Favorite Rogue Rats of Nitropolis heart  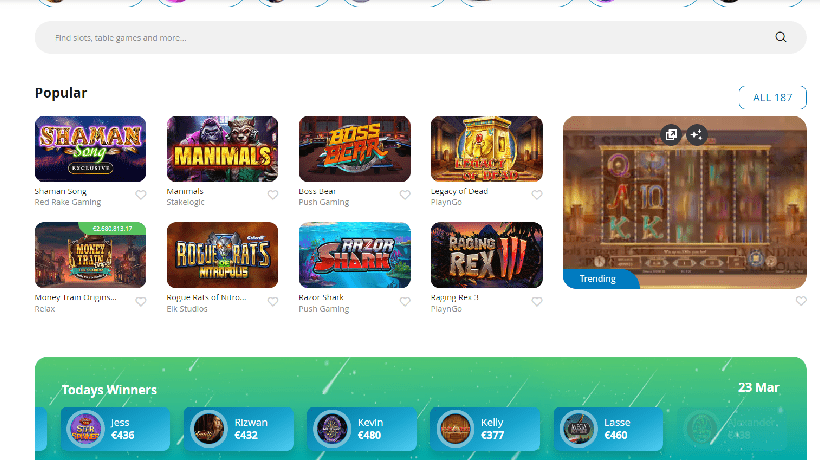273,302
